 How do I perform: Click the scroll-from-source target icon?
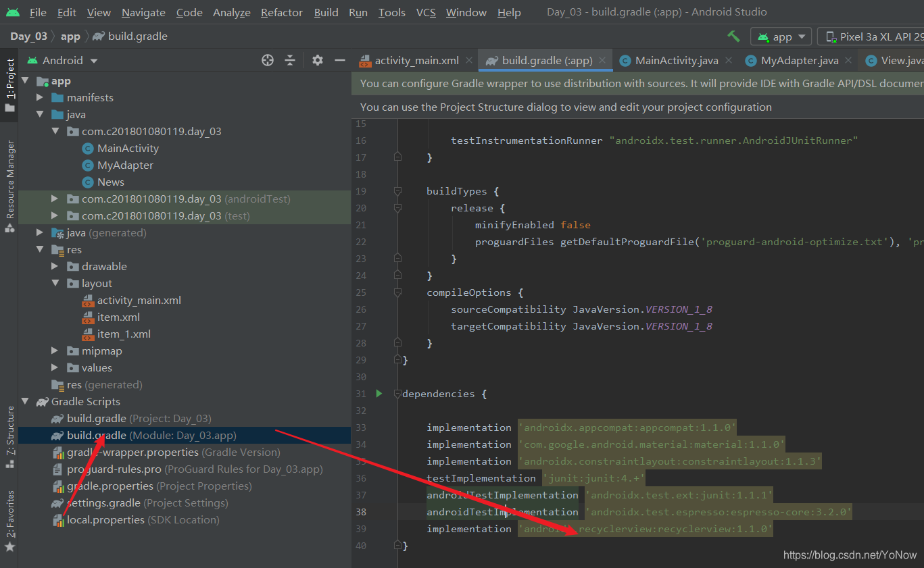click(x=268, y=60)
